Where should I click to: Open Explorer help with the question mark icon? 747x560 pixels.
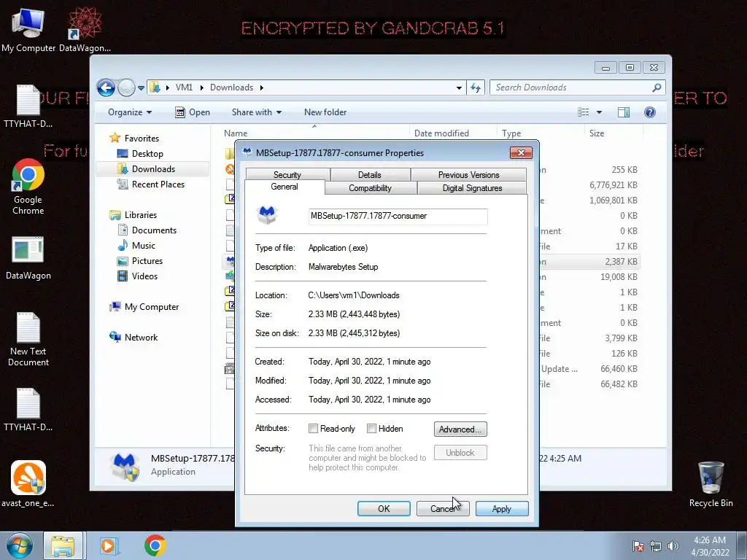[650, 112]
